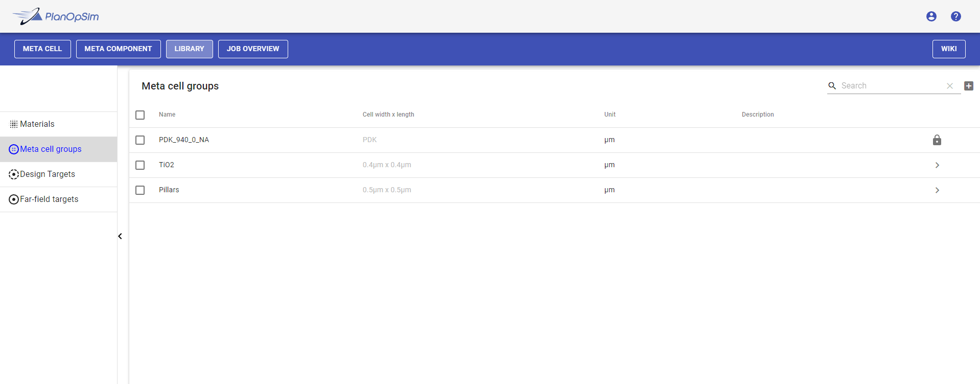Collapse the left sidebar panel
Image resolution: width=980 pixels, height=384 pixels.
click(120, 236)
